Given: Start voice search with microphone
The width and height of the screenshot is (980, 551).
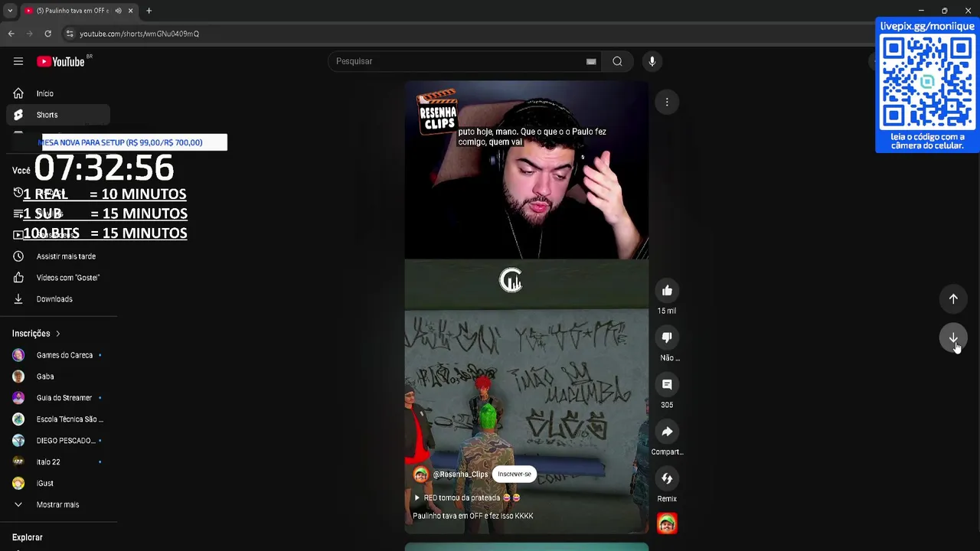Looking at the screenshot, I should coord(652,61).
